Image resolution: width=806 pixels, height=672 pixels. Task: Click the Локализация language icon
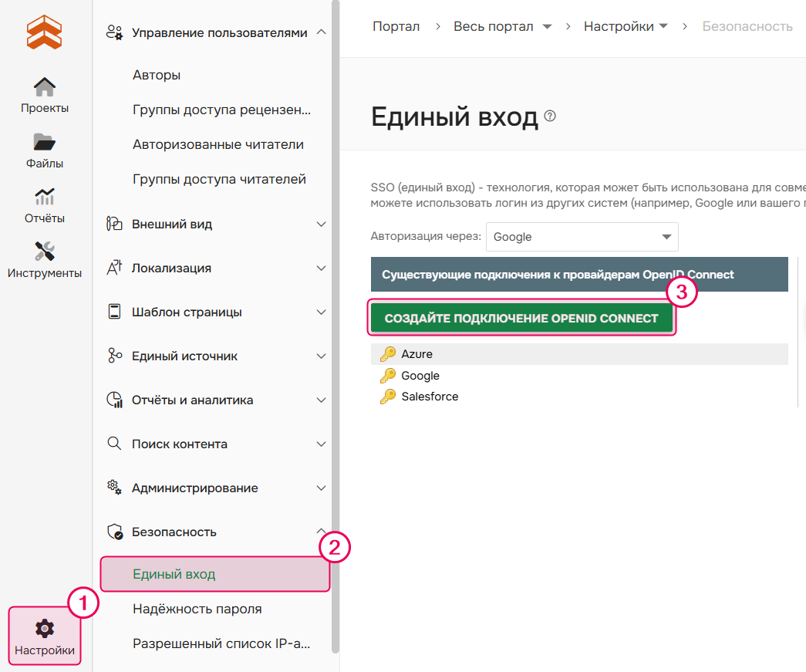(113, 268)
